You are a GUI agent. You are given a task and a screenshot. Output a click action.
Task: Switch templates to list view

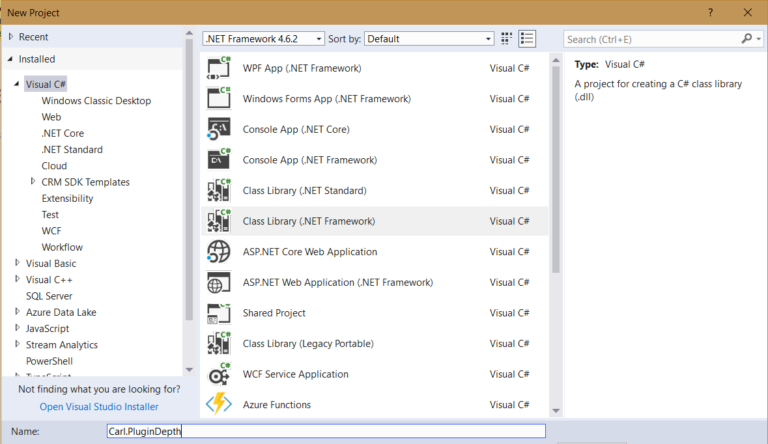(527, 39)
